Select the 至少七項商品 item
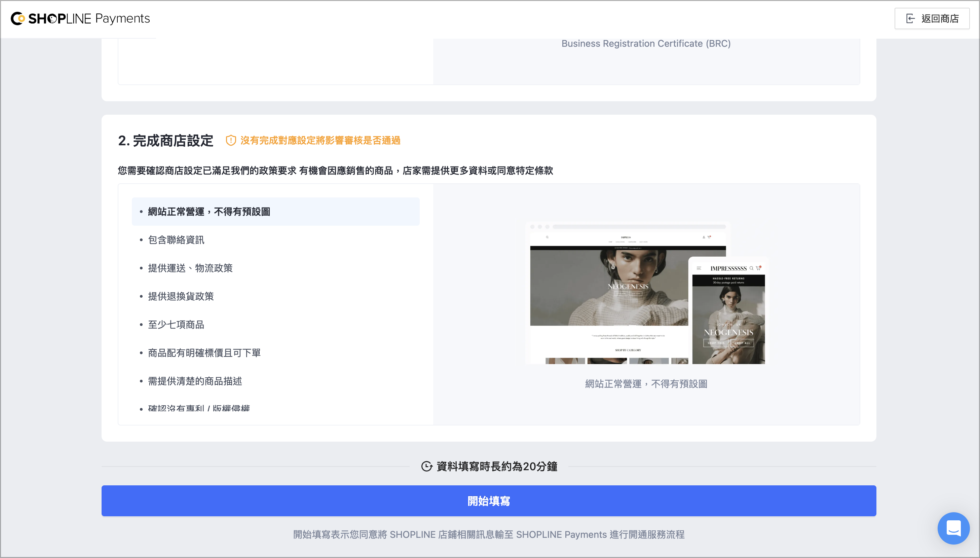 (x=275, y=325)
